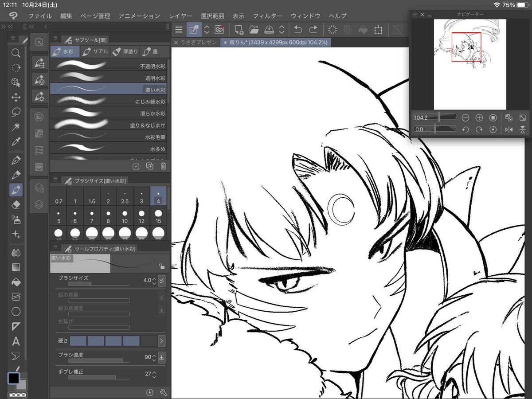
Task: Select the Auto Select wand tool
Action: (x=16, y=127)
